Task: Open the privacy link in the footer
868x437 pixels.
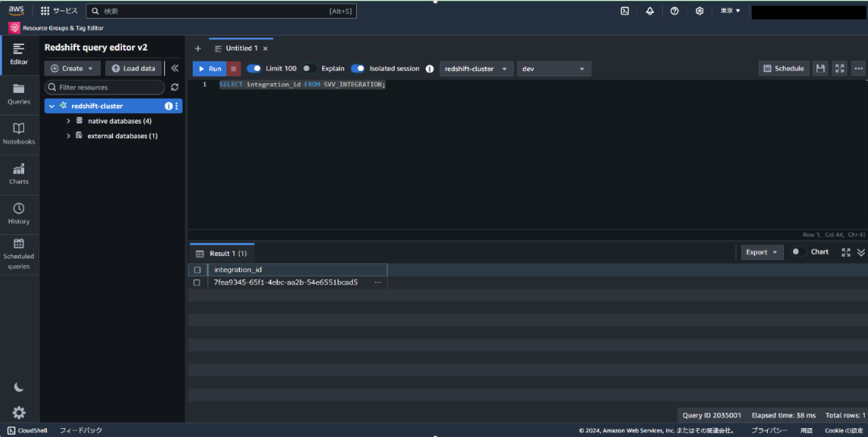Action: click(x=769, y=431)
